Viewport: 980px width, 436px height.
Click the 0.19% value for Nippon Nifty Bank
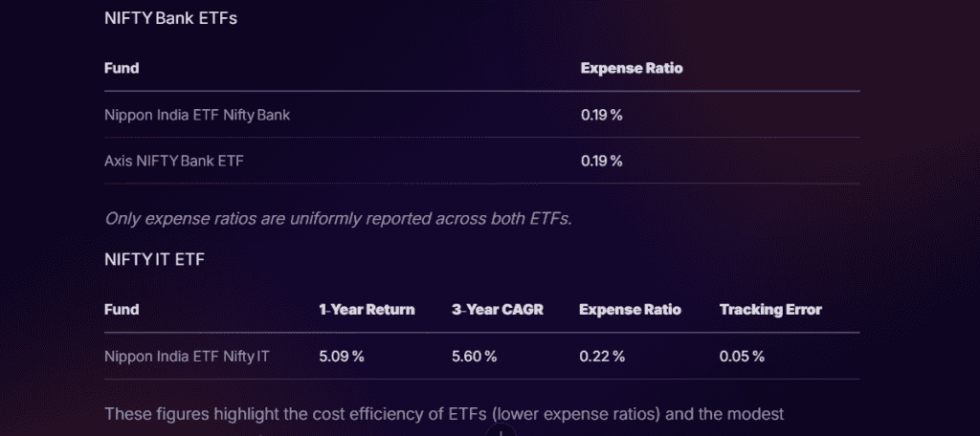point(602,115)
